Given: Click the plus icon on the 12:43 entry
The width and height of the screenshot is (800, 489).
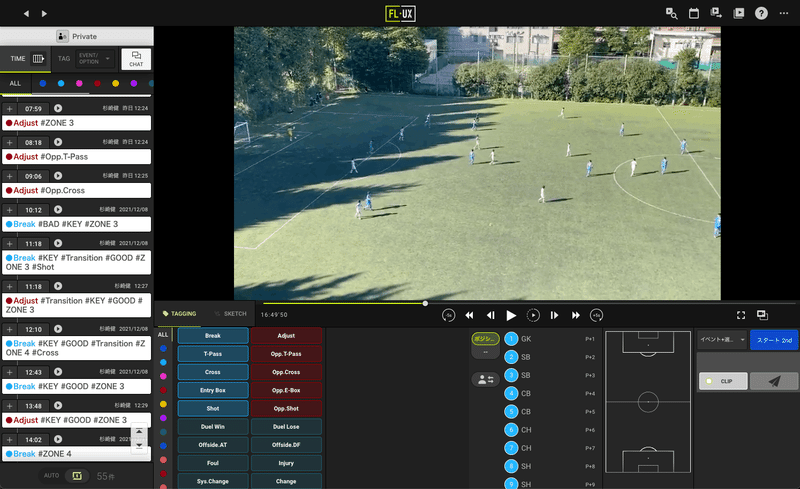Looking at the screenshot, I should coord(9,372).
